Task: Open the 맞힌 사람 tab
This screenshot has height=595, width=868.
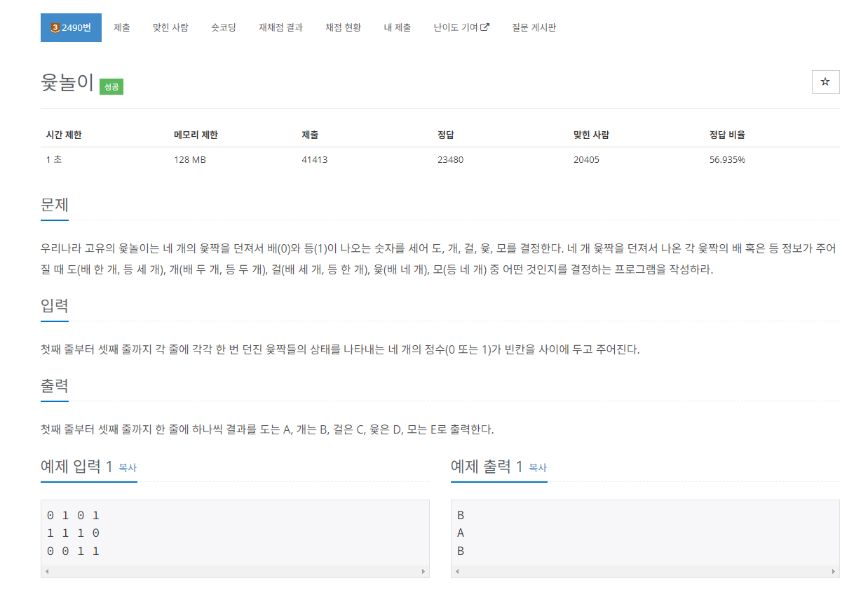Action: [x=170, y=28]
